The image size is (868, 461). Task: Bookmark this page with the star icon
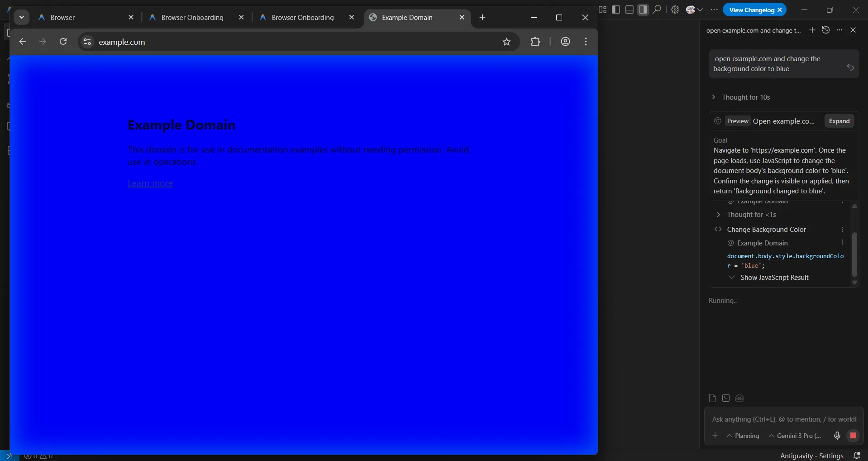pyautogui.click(x=506, y=42)
